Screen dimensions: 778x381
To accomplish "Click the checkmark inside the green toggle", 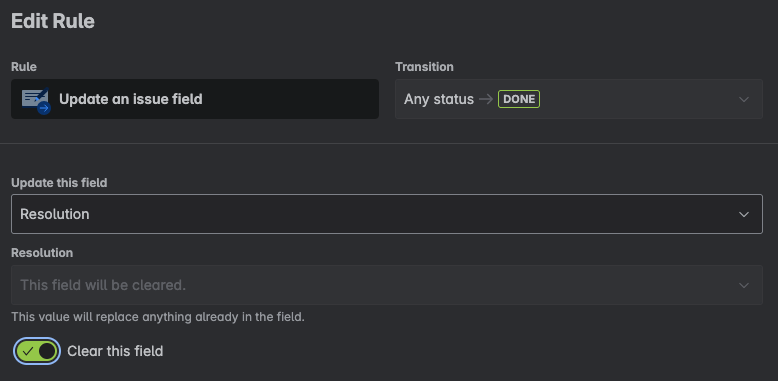I will click(28, 351).
